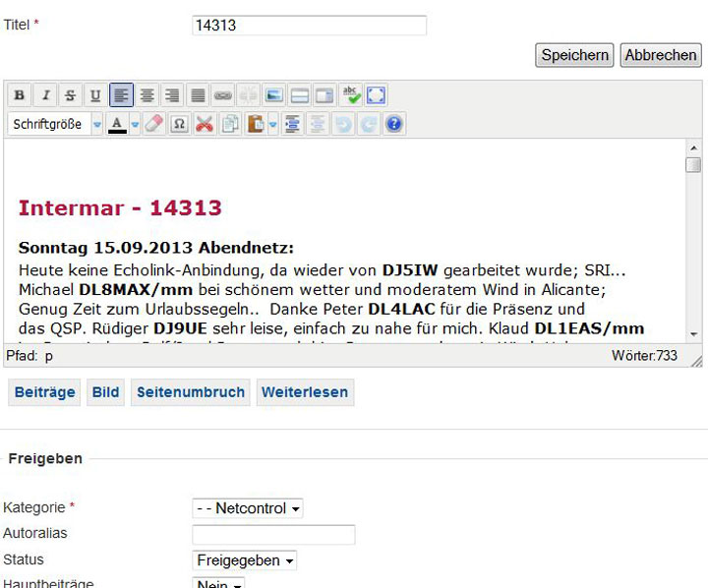The width and height of the screenshot is (708, 588).
Task: Toggle italic formatting
Action: (44, 94)
